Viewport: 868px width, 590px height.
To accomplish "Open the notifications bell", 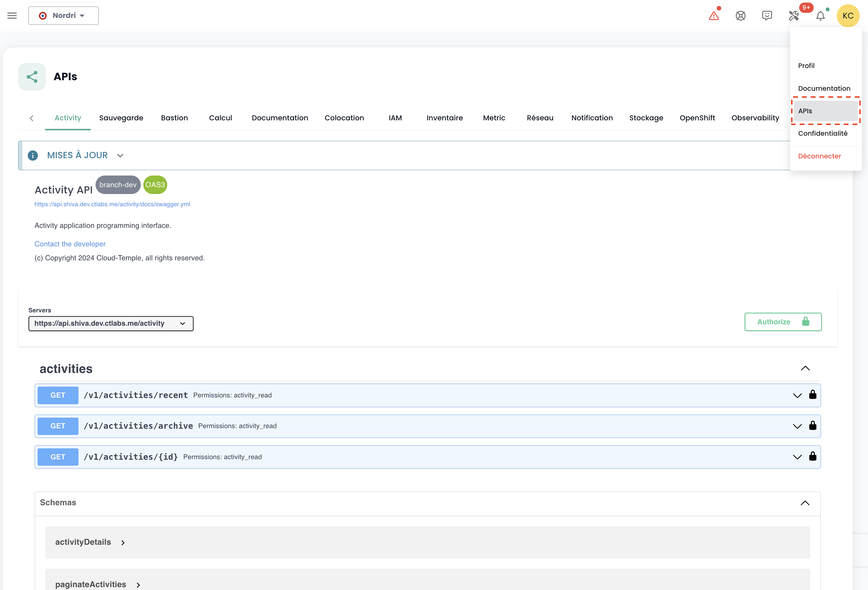I will [x=820, y=16].
